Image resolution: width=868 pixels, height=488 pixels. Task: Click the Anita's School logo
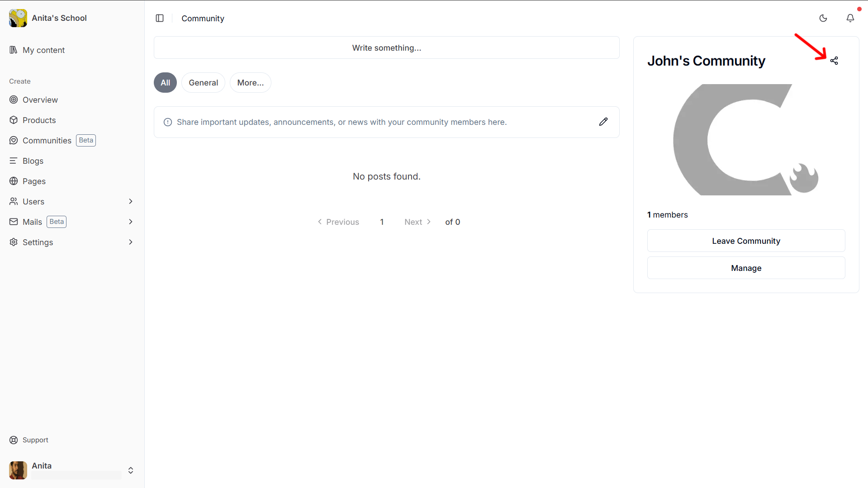[x=18, y=18]
